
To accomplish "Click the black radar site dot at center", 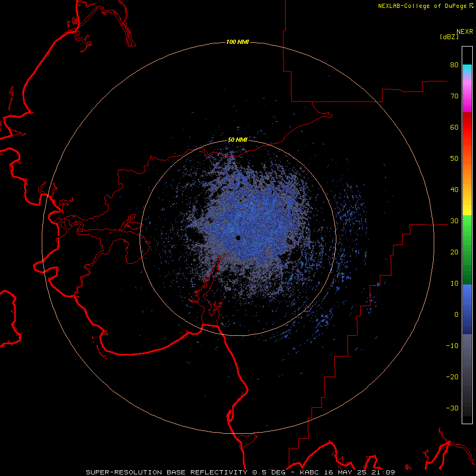I will pos(239,237).
